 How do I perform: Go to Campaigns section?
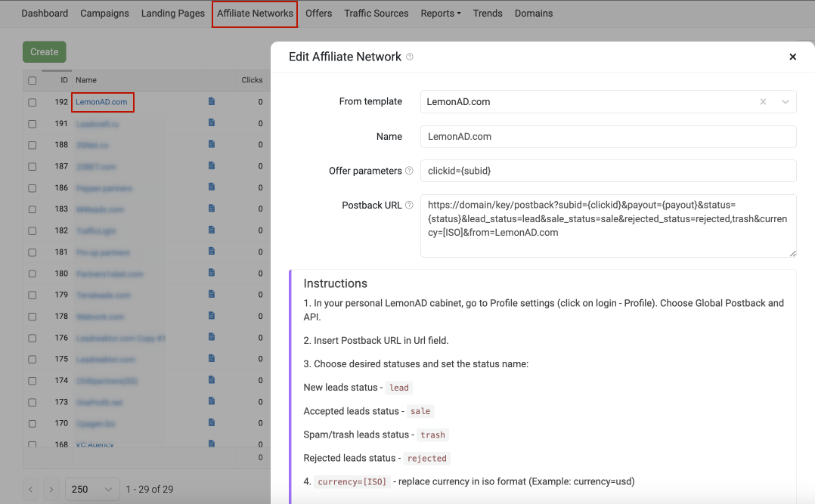[x=104, y=14]
